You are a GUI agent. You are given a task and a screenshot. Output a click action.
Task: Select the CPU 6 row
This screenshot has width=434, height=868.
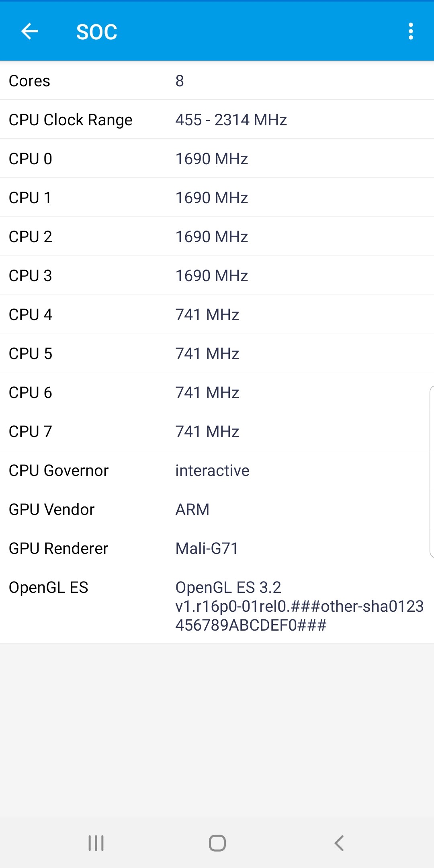[217, 392]
